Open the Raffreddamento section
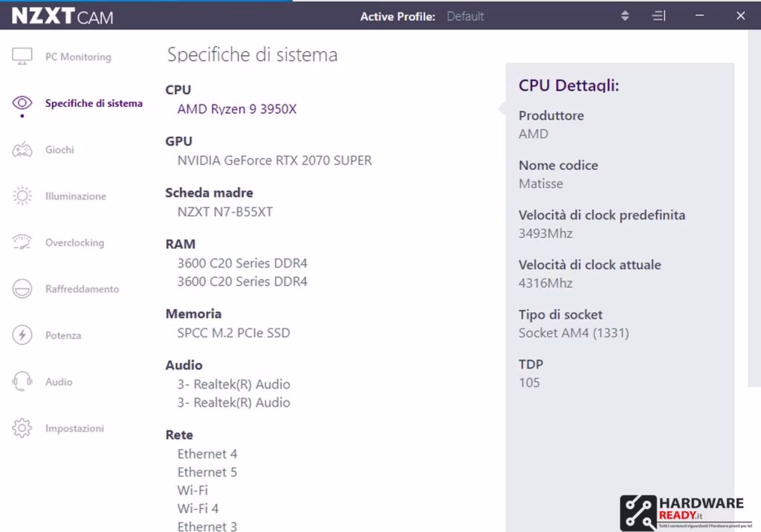761x532 pixels. pyautogui.click(x=82, y=289)
